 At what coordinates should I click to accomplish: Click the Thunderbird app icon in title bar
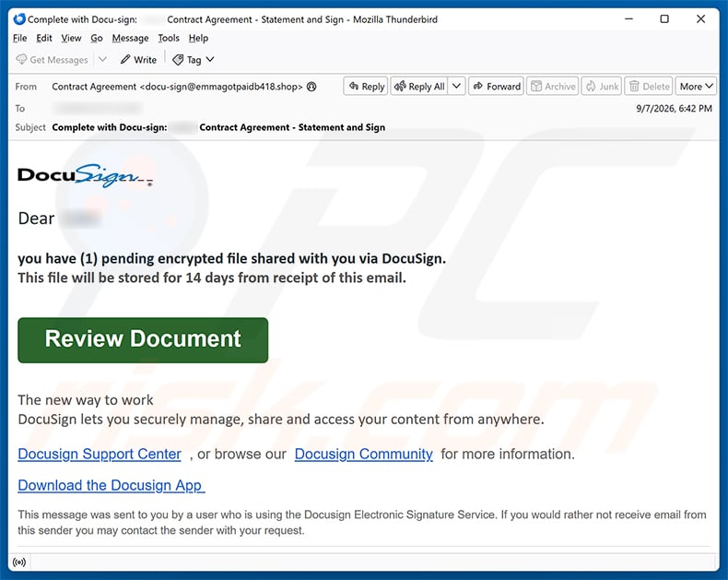tap(19, 19)
